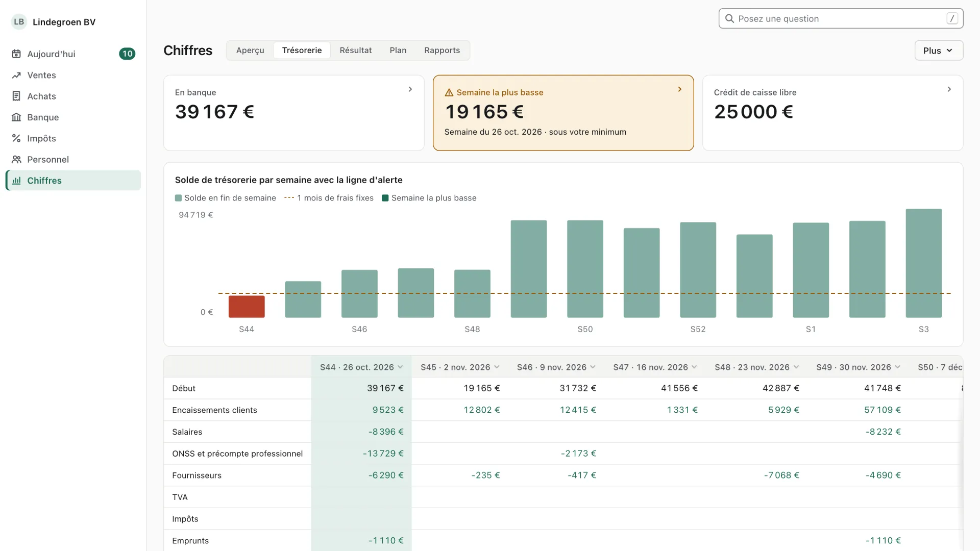The width and height of the screenshot is (980, 551).
Task: Click the warning triangle on Semaine la plus basse
Action: 449,92
